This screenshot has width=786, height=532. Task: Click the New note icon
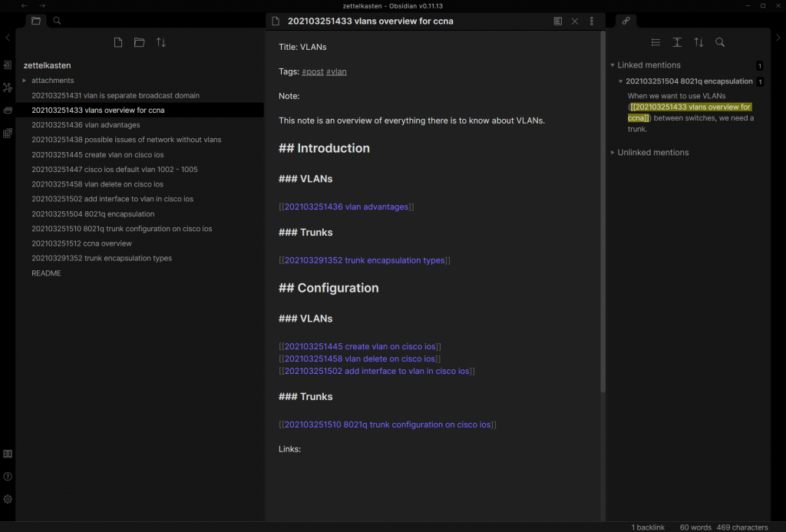(x=117, y=43)
